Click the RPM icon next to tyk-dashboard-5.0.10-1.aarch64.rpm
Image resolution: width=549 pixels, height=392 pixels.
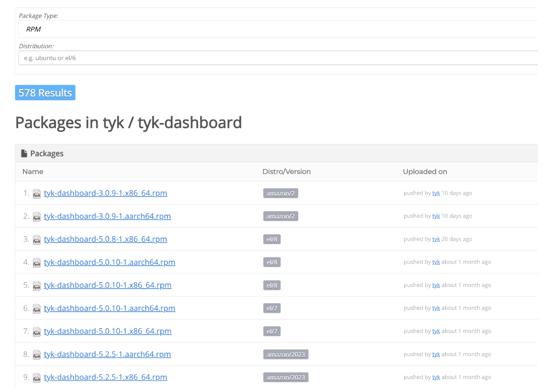pos(37,262)
